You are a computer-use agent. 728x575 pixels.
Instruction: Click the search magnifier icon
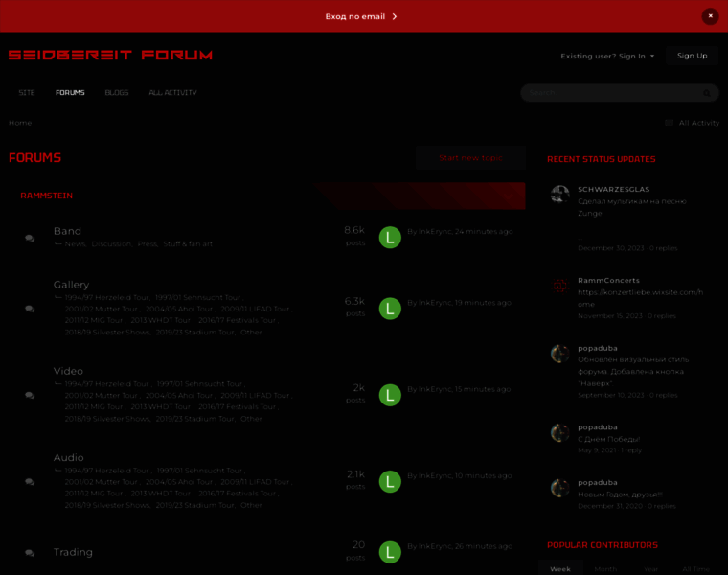click(x=707, y=93)
